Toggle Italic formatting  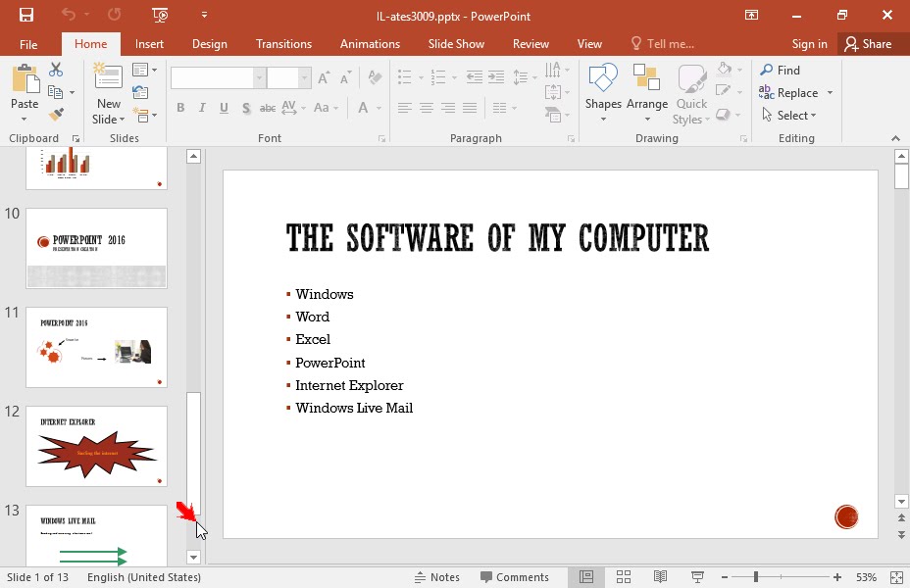(x=202, y=107)
